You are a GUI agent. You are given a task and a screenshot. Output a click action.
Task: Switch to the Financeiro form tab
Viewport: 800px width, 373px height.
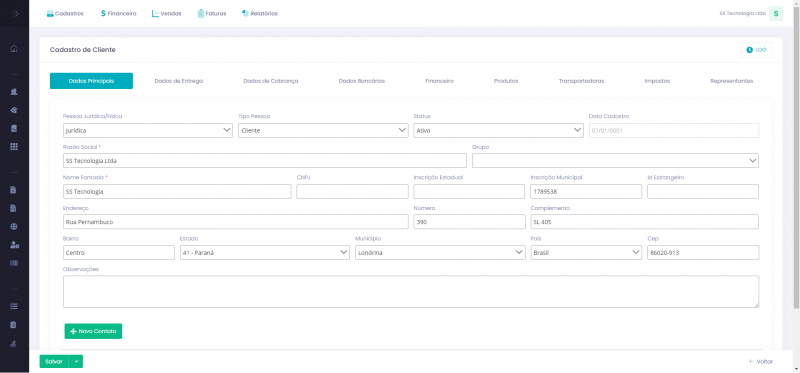[439, 81]
